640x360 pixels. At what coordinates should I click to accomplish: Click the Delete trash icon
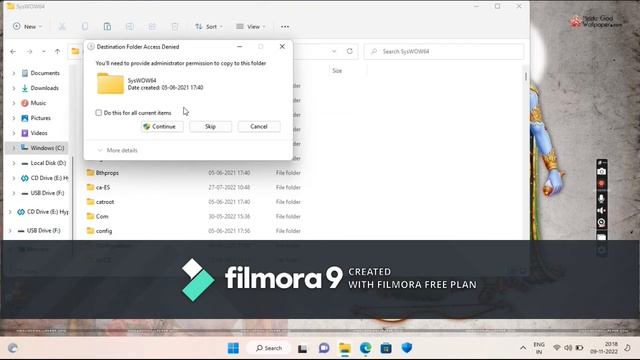coord(175,27)
